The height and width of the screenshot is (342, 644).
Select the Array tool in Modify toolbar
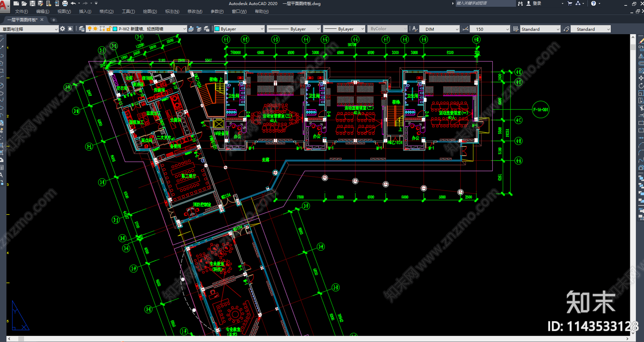point(641,71)
